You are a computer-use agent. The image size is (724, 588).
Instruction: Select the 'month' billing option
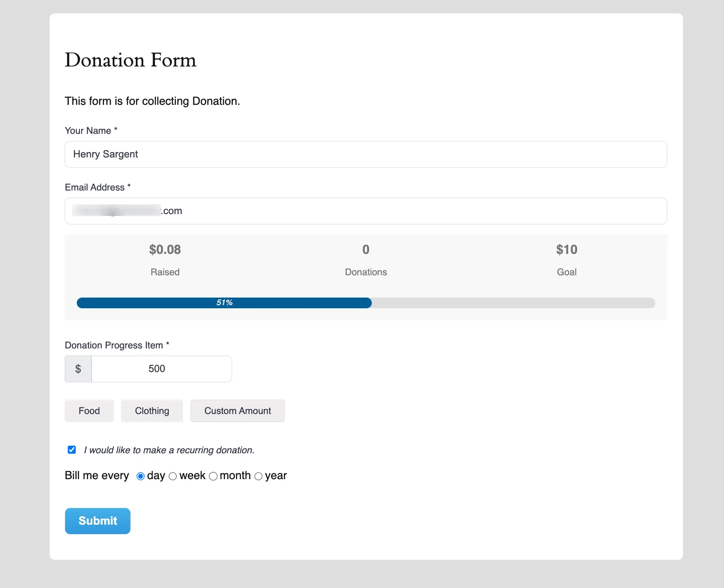[x=213, y=476]
